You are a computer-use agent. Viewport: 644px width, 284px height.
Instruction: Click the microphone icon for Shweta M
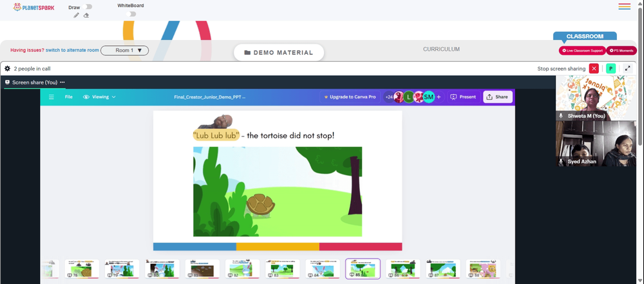(561, 117)
